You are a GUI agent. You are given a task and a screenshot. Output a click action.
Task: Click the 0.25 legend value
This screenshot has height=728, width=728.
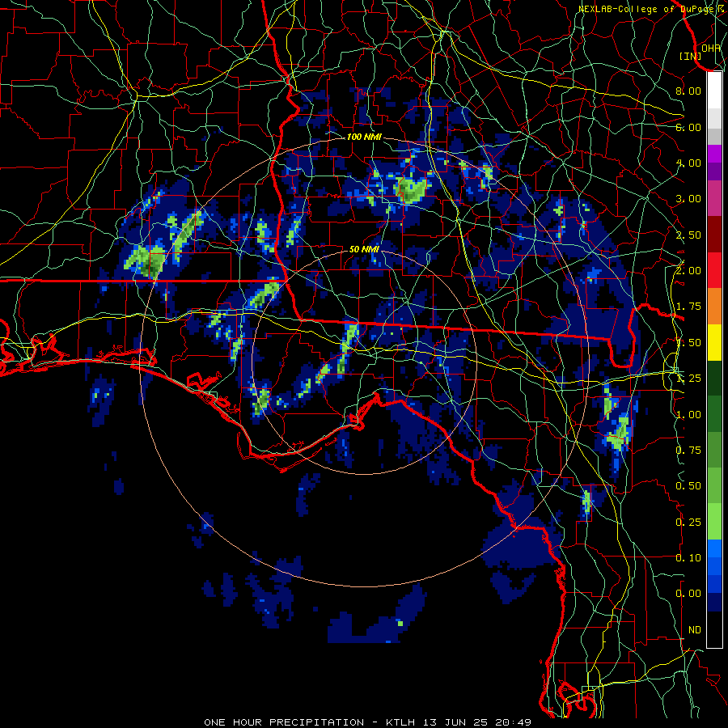pyautogui.click(x=688, y=523)
